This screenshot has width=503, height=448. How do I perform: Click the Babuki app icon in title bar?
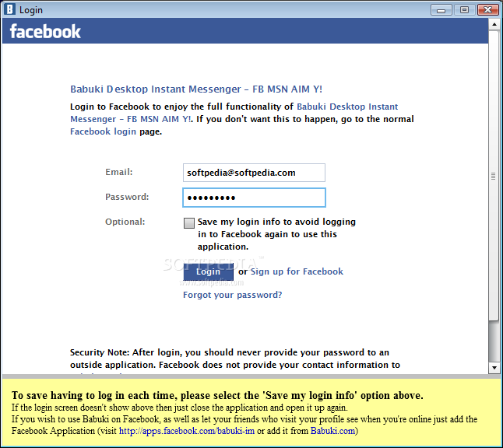pos(9,9)
